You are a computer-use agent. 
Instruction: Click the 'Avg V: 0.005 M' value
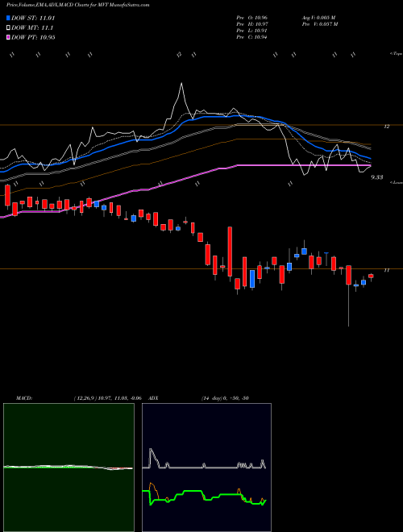point(318,17)
